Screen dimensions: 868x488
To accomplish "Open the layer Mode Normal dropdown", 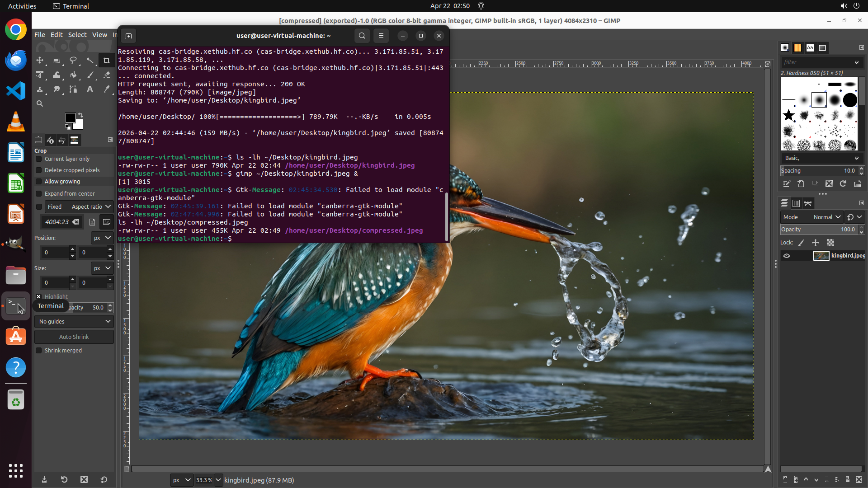I will (826, 217).
